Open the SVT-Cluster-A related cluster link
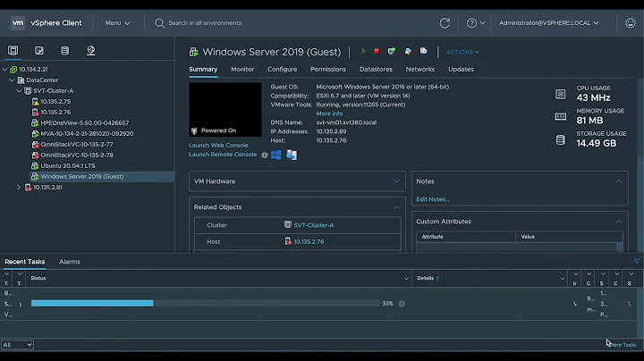Screen dimensions: 644x361 point(313,225)
